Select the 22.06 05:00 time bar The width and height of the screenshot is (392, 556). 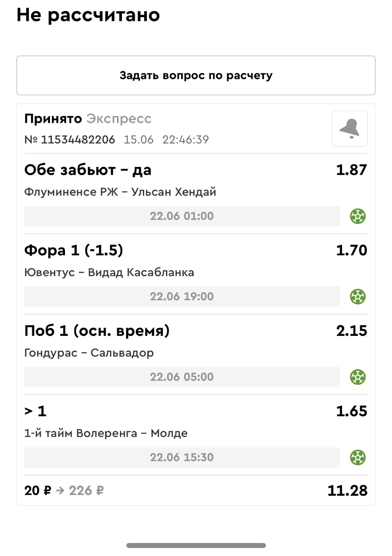182,377
